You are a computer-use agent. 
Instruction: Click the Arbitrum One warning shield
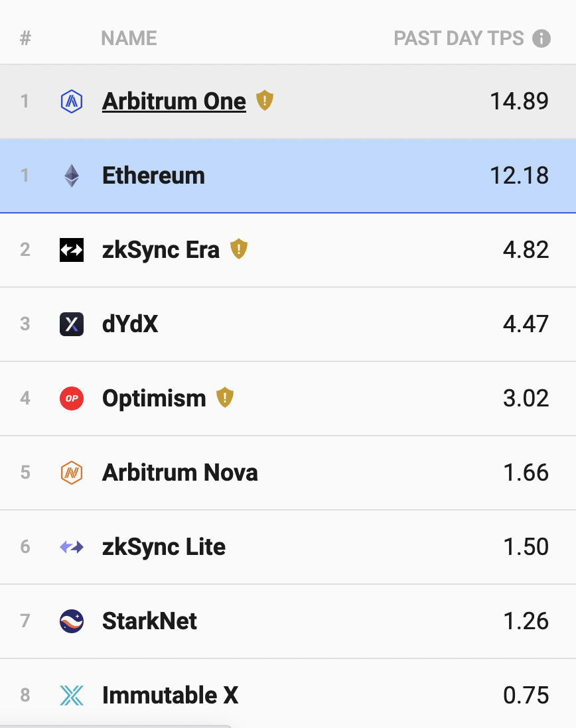coord(265,101)
